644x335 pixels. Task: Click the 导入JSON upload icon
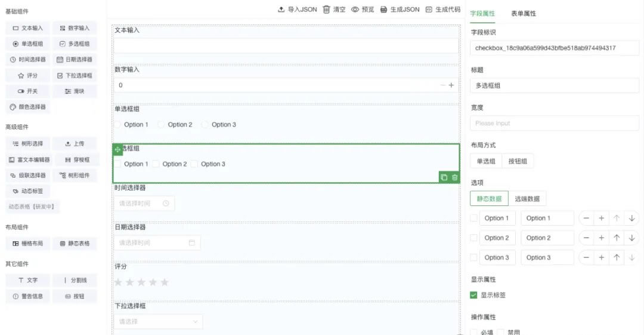(281, 10)
